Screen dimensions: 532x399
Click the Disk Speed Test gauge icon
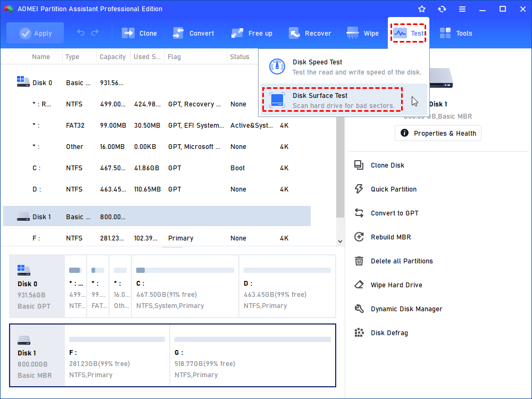(277, 66)
